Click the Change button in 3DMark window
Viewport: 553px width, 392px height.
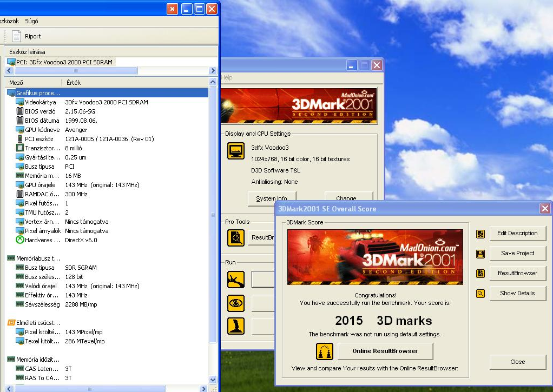coord(348,197)
